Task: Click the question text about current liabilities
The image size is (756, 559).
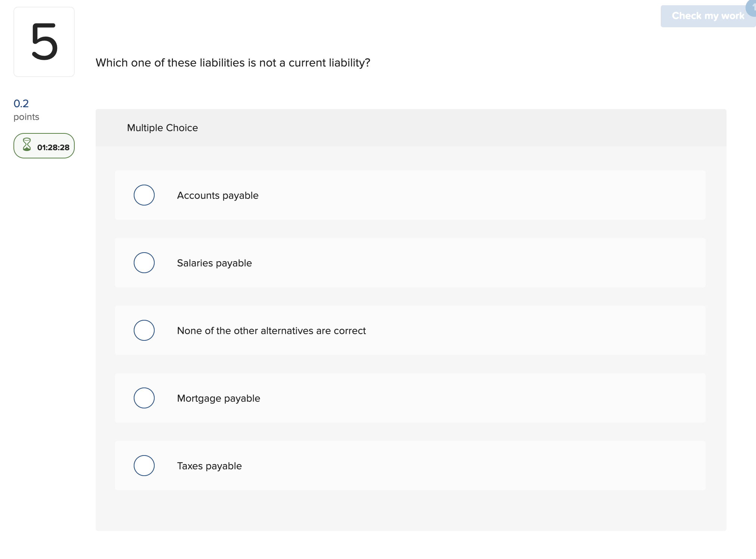Action: 233,63
